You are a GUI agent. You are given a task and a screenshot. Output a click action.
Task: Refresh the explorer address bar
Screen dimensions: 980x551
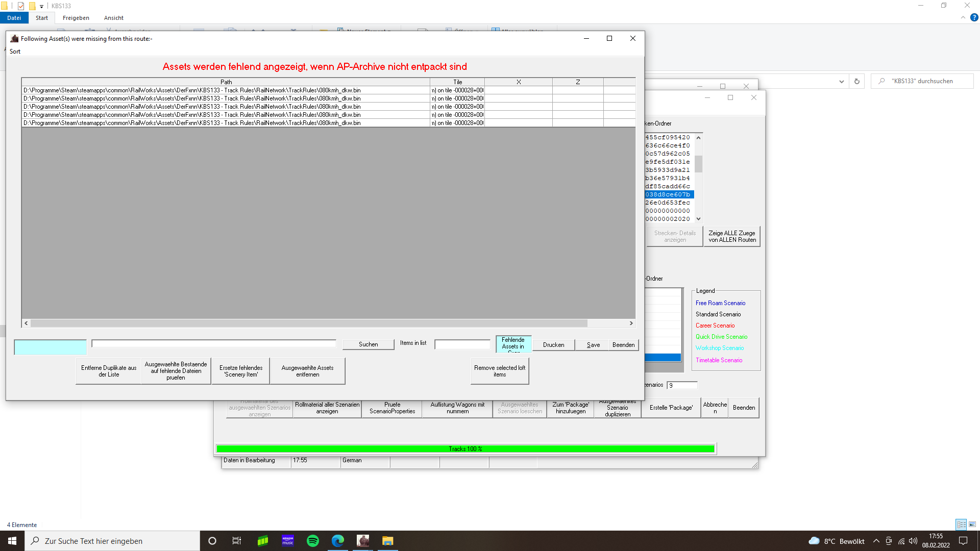(857, 81)
